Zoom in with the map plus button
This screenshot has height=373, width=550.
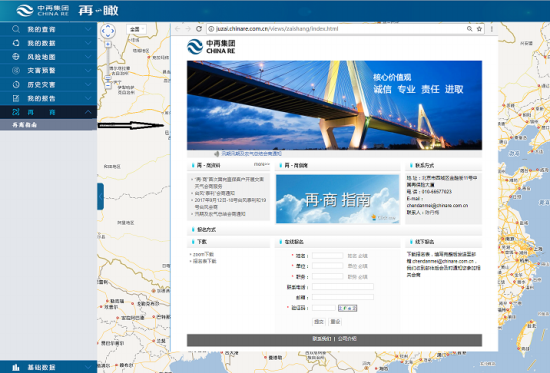pos(108,44)
